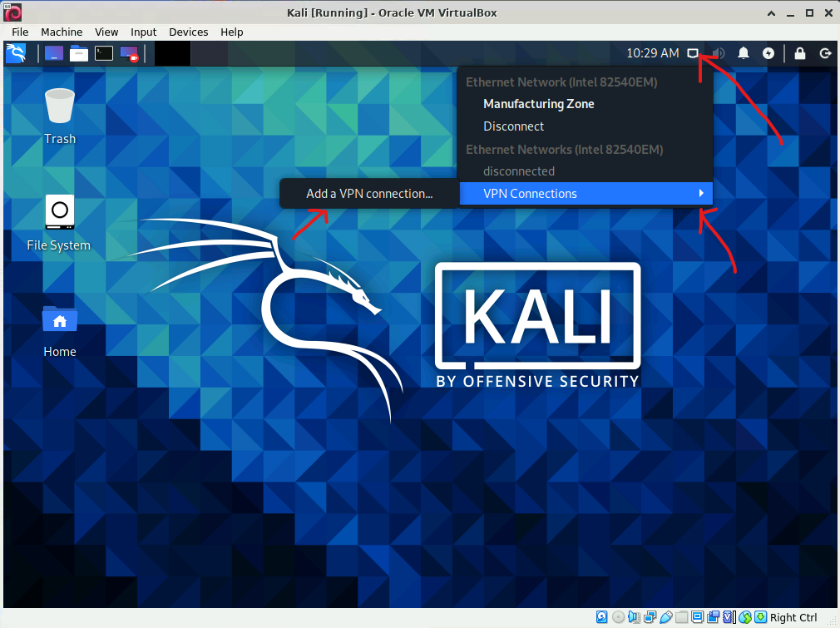Open the View menu

pyautogui.click(x=106, y=32)
